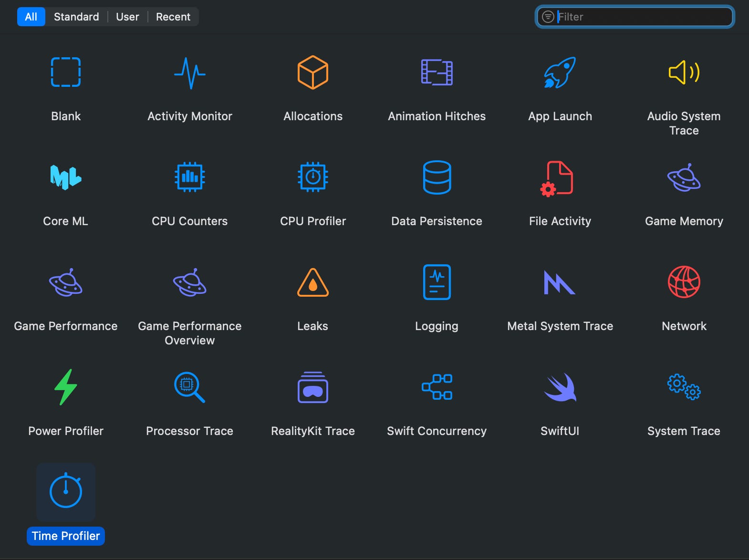This screenshot has width=749, height=560.
Task: Click the CPU Profiler label
Action: pos(313,221)
